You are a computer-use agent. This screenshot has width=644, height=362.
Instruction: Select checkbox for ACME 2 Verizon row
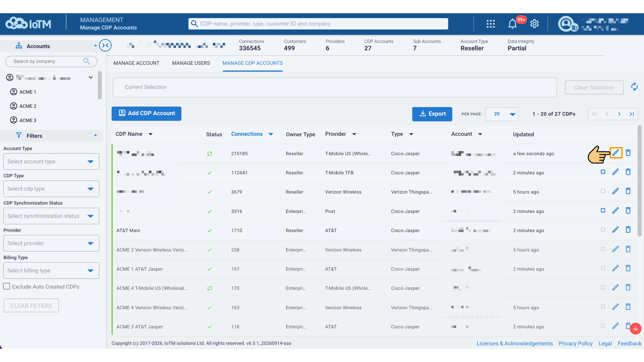click(x=603, y=249)
